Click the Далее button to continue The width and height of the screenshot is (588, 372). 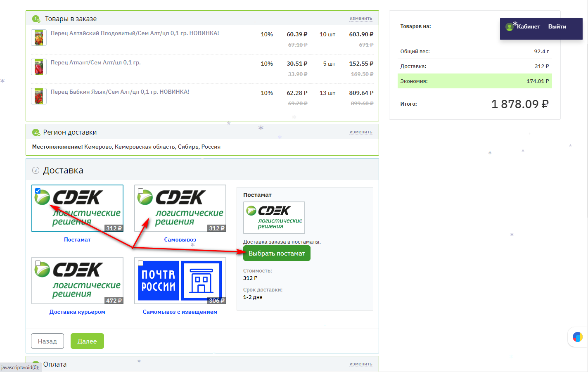pos(87,341)
